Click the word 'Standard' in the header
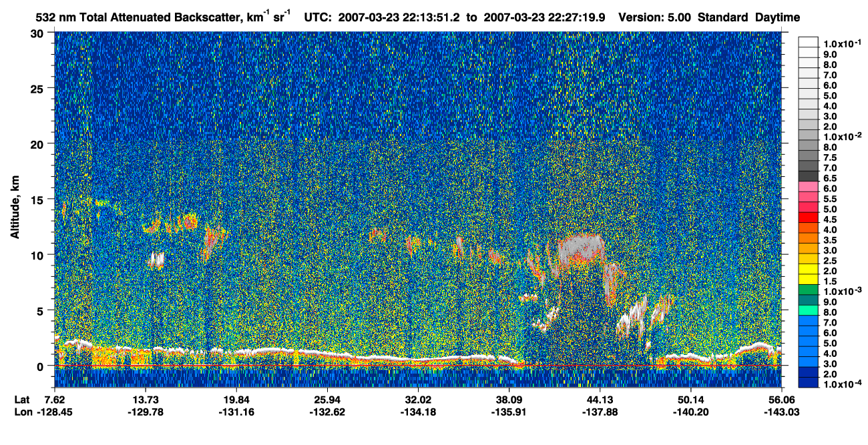 tap(723, 17)
